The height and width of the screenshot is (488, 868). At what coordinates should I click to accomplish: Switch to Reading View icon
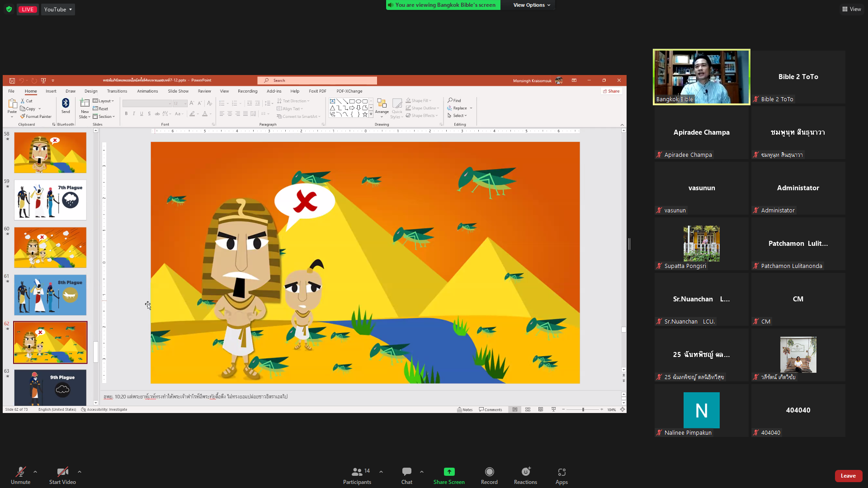point(541,409)
